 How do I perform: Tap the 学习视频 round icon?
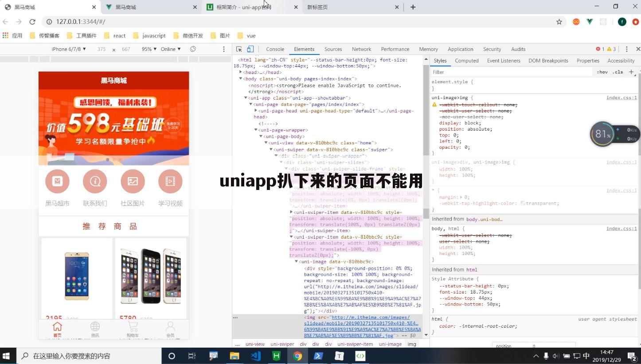pyautogui.click(x=170, y=181)
